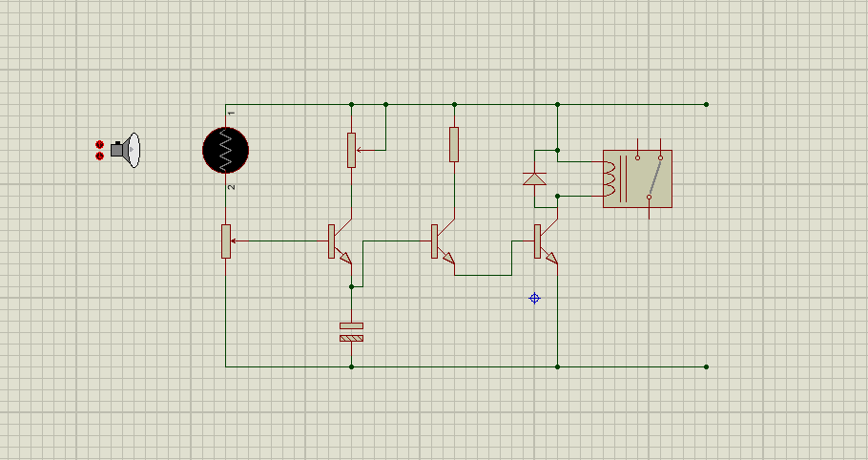
Task: Click the upper red terminal of the speaker
Action: [x=99, y=144]
